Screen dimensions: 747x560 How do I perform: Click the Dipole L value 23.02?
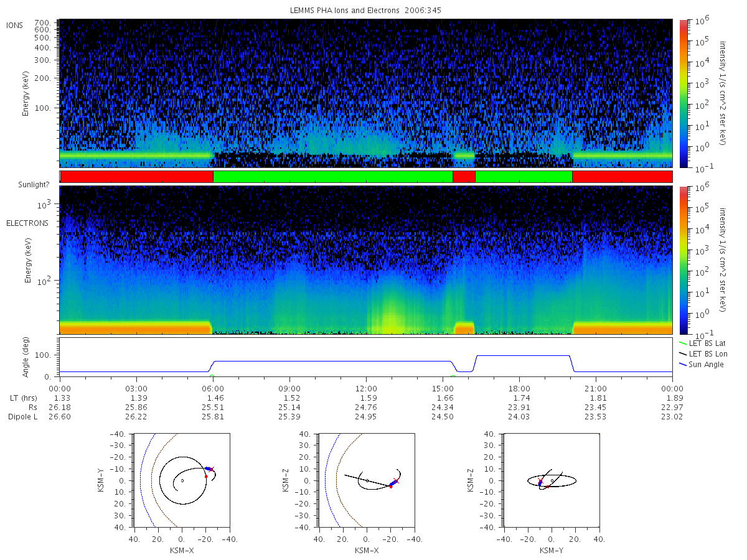click(672, 416)
